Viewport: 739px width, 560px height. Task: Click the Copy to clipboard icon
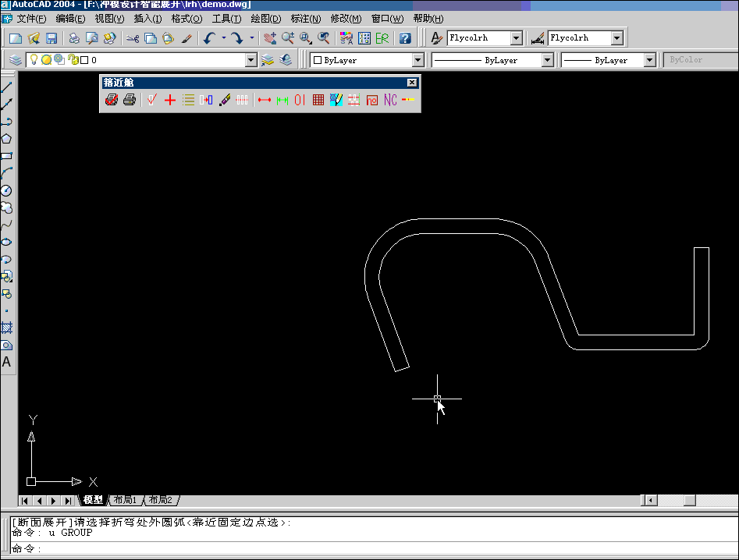[x=151, y=38]
